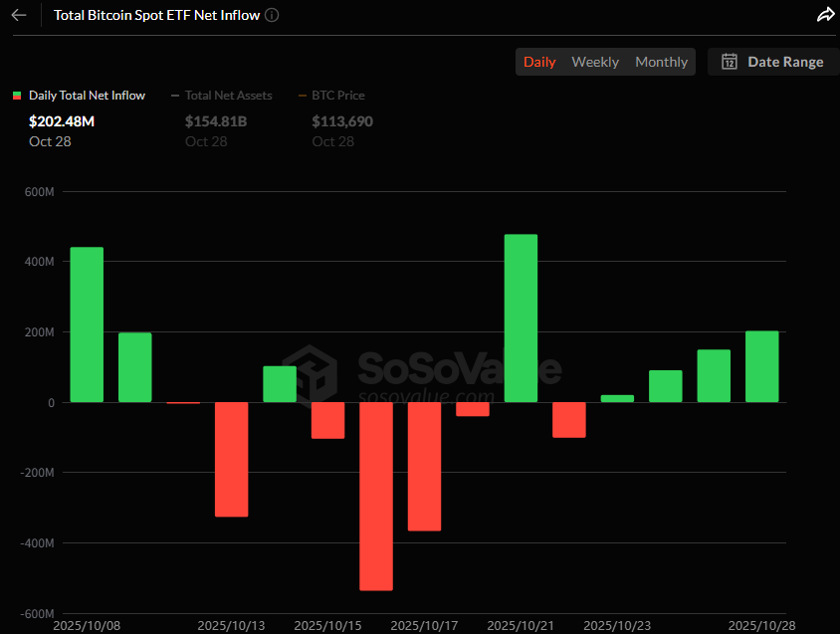Switch to the Weekly view
This screenshot has height=634, width=840.
(595, 62)
